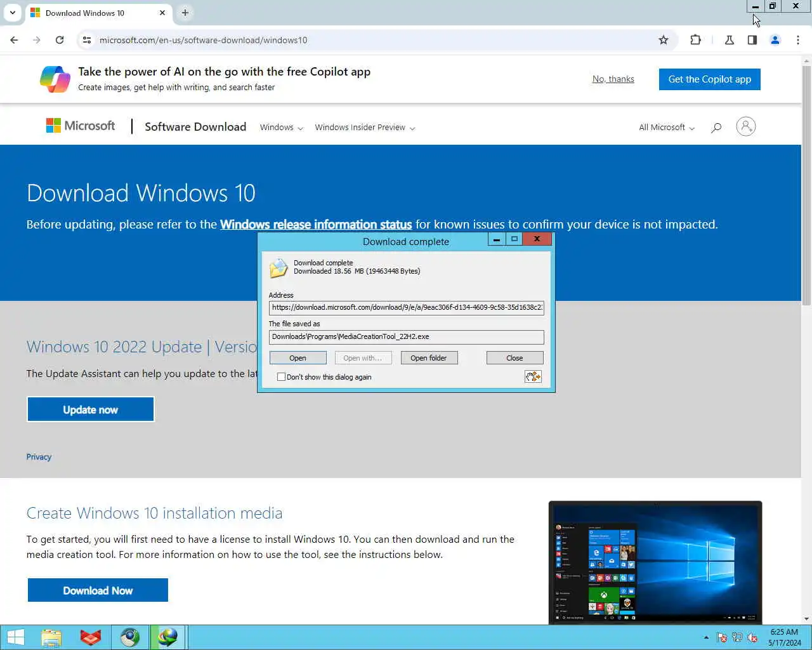Image resolution: width=812 pixels, height=650 pixels.
Task: Tick Don't show this dialog again
Action: (x=281, y=377)
